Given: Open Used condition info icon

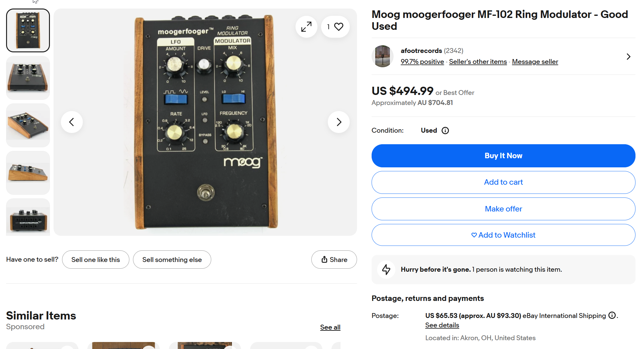Looking at the screenshot, I should pyautogui.click(x=445, y=131).
